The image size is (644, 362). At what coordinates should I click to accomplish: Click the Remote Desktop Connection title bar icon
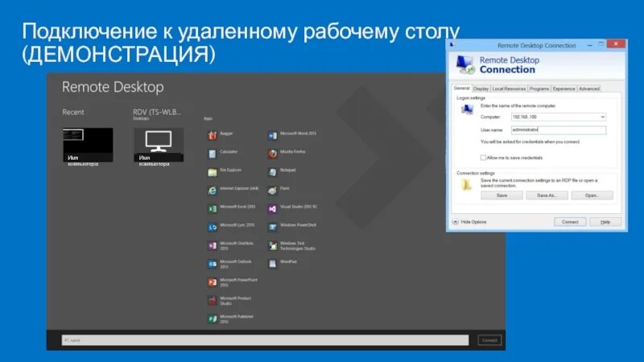click(452, 45)
